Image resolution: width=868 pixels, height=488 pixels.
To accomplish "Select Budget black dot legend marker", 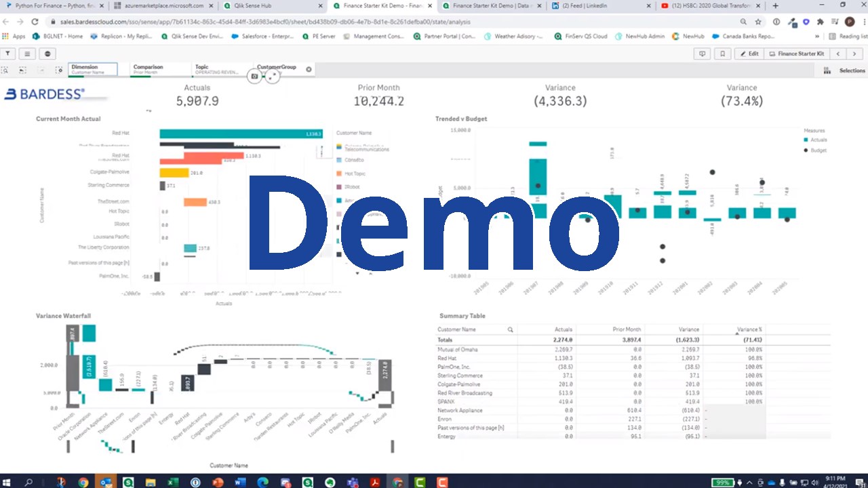I will 806,150.
